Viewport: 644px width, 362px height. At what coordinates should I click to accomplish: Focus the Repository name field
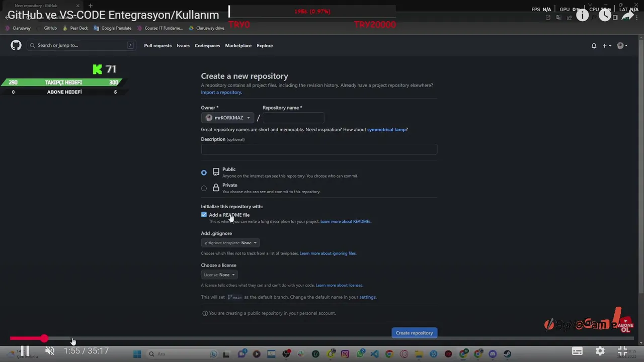(x=293, y=118)
